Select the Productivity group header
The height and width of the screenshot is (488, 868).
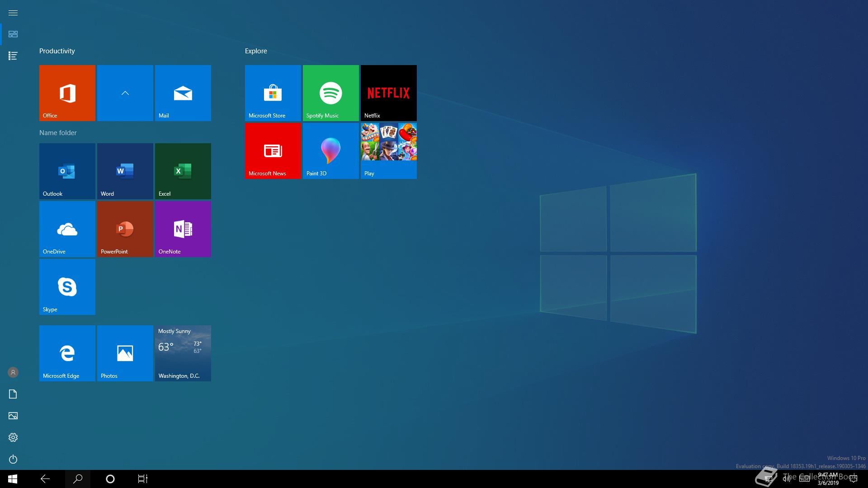(57, 51)
